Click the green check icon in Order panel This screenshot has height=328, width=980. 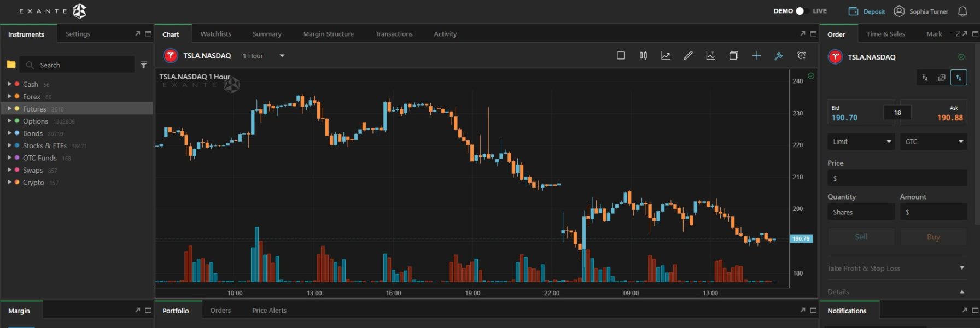pyautogui.click(x=961, y=57)
